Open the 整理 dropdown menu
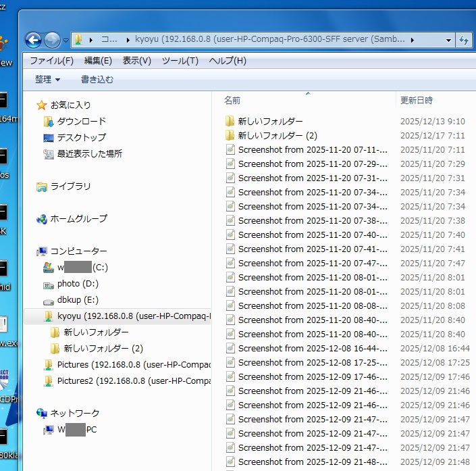This screenshot has width=476, height=471. point(47,80)
